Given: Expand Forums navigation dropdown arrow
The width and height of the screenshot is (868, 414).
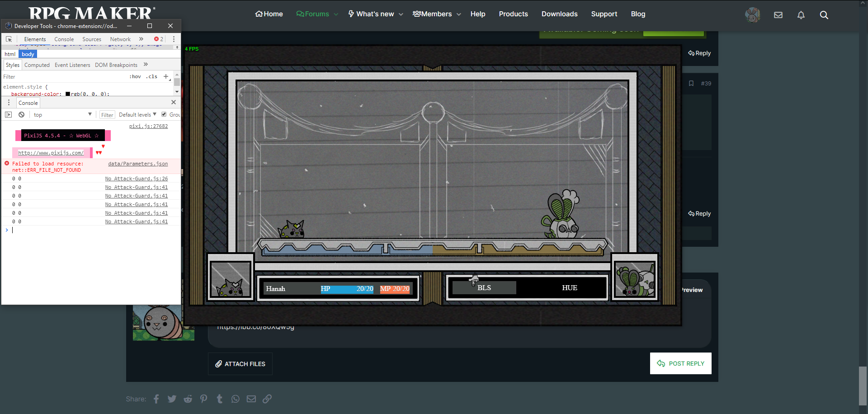Looking at the screenshot, I should point(336,14).
